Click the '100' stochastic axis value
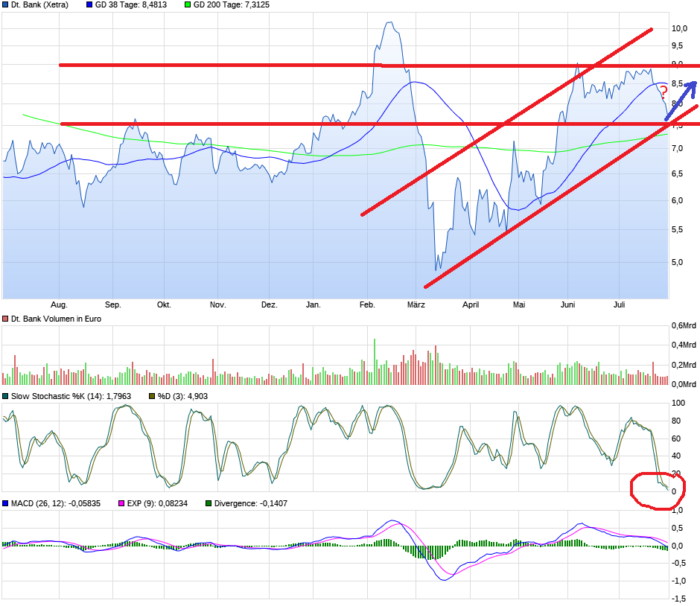700x606 pixels. coord(678,403)
